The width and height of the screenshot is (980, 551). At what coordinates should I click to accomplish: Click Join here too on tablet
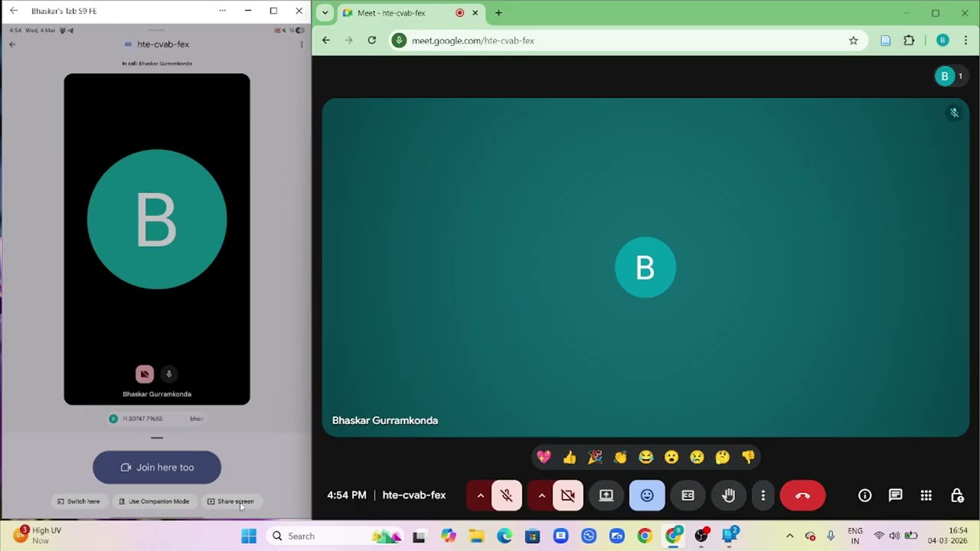pyautogui.click(x=157, y=468)
